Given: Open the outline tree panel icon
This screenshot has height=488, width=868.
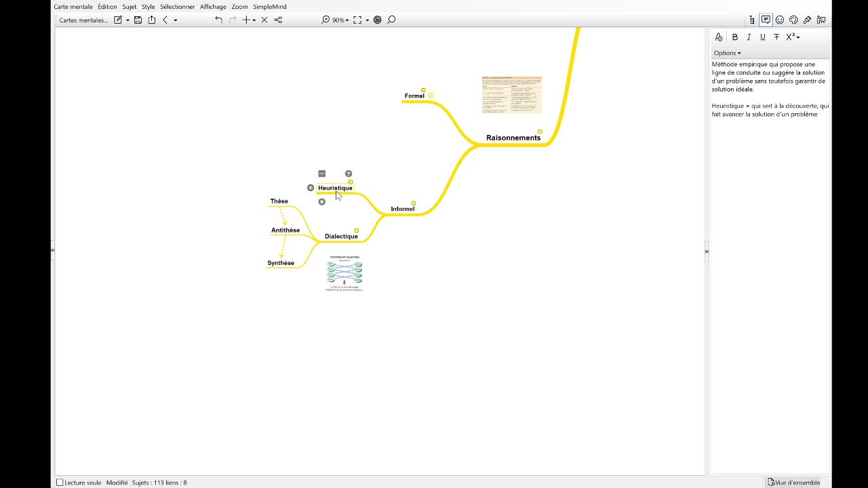Looking at the screenshot, I should (752, 20).
